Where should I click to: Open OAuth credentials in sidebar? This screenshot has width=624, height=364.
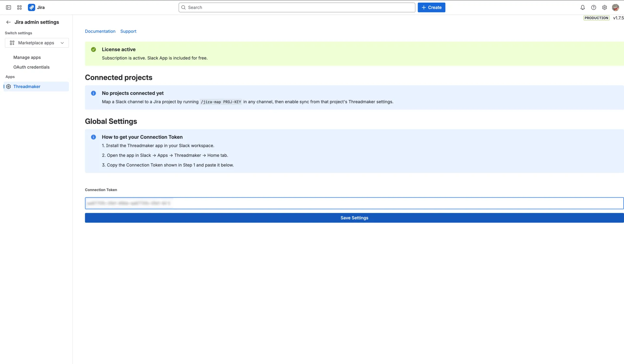pyautogui.click(x=32, y=67)
